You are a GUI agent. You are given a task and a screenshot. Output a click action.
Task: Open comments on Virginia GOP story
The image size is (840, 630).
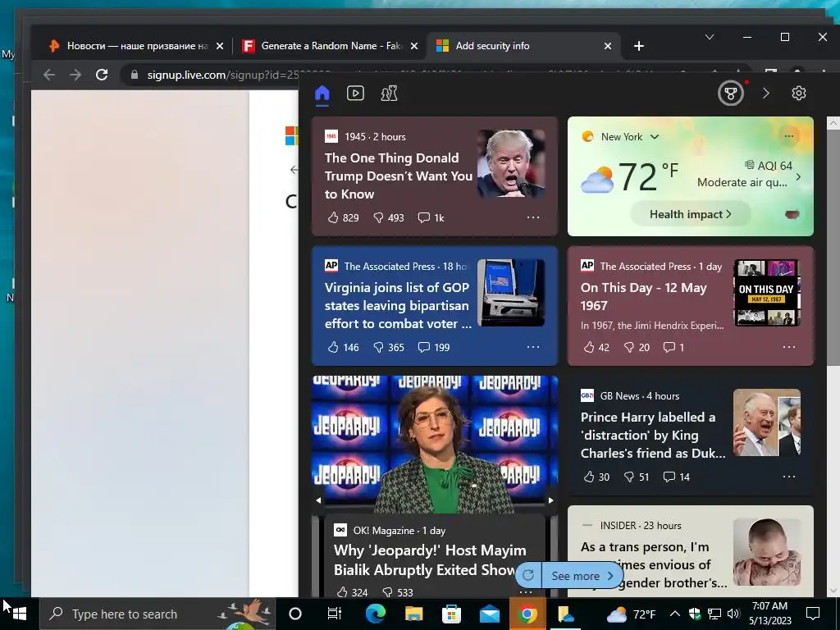click(x=434, y=347)
